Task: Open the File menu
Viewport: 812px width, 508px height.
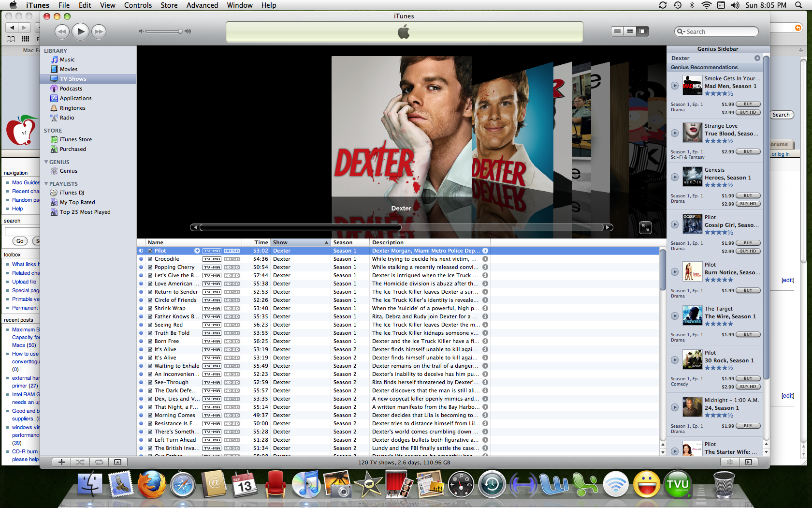Action: tap(64, 5)
